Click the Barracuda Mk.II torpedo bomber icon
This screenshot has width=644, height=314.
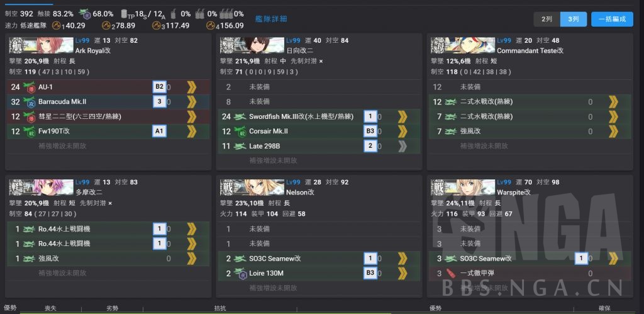coord(28,101)
